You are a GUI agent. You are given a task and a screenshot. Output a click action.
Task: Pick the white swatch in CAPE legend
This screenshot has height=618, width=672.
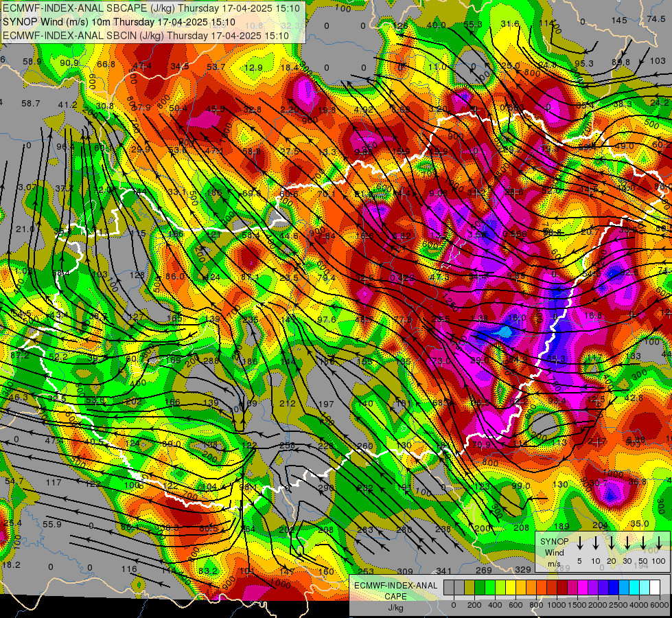click(x=655, y=588)
